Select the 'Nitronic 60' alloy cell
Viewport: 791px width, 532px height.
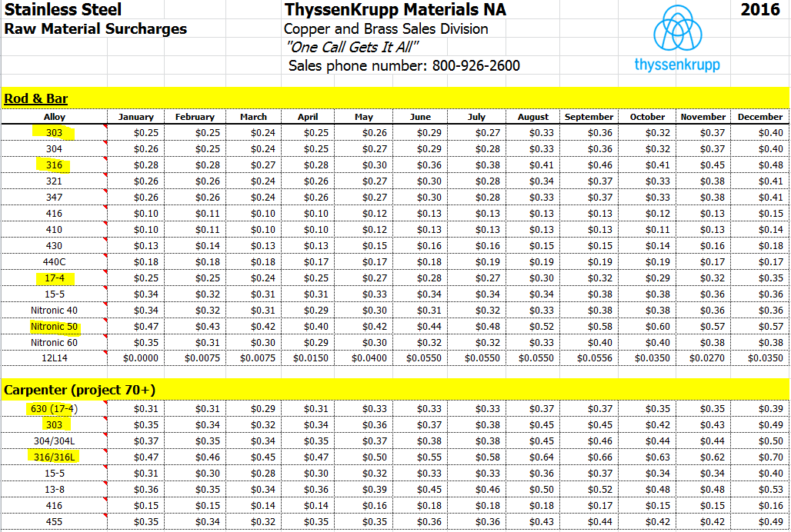tap(54, 343)
